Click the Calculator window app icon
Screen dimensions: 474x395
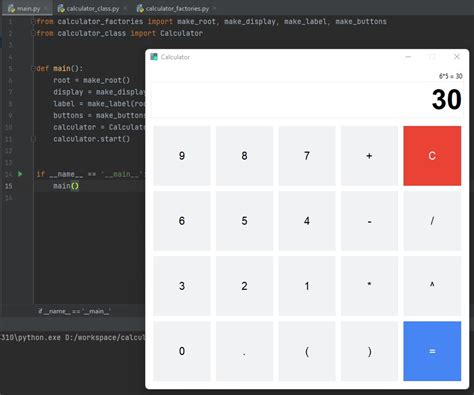pyautogui.click(x=154, y=57)
